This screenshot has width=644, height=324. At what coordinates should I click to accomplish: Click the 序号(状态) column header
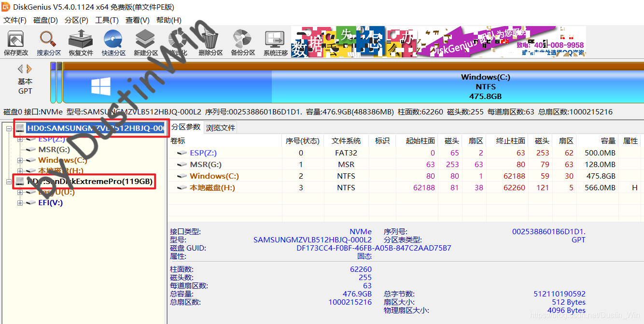[303, 141]
